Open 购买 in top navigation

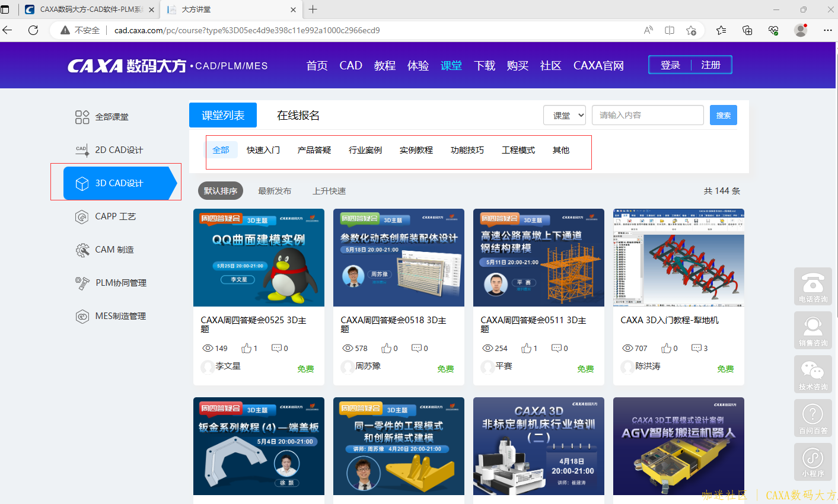point(518,65)
